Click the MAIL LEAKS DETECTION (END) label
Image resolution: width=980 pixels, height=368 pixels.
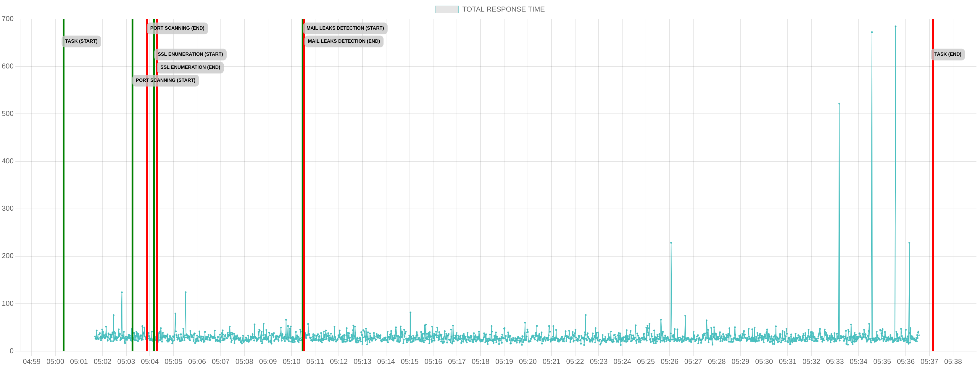[x=344, y=41]
